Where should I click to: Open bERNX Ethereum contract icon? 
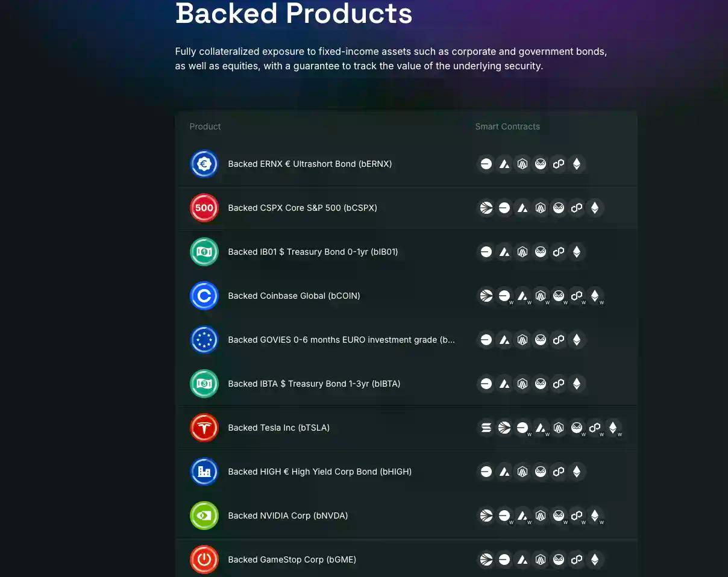577,164
